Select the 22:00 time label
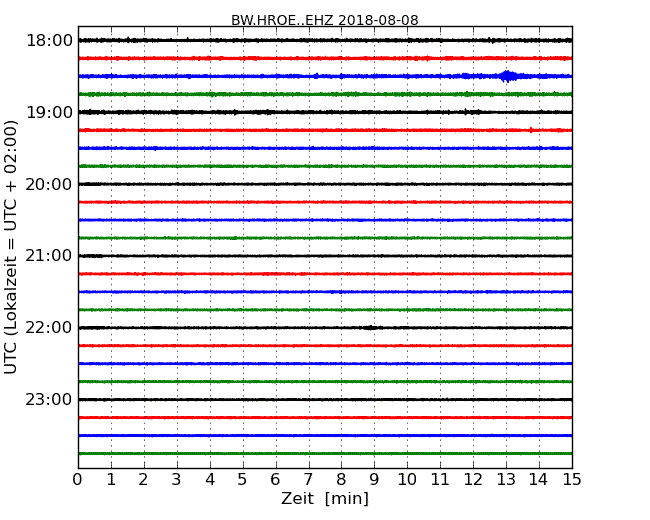The width and height of the screenshot is (650, 520). [x=49, y=328]
